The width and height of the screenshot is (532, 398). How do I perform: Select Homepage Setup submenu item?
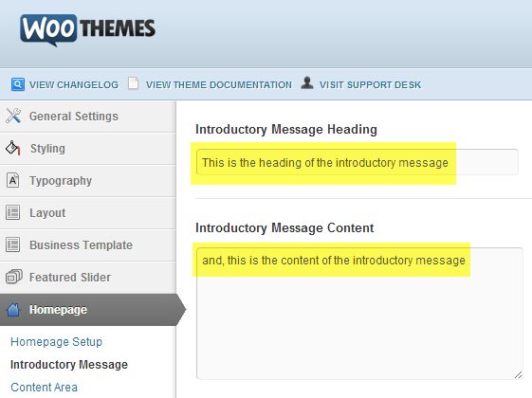[56, 342]
